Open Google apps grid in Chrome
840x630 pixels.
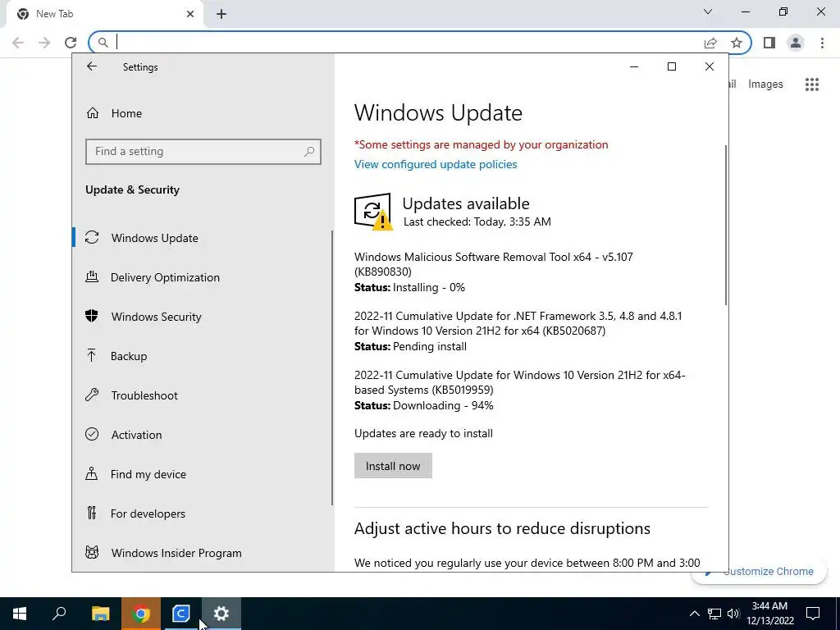(x=811, y=84)
